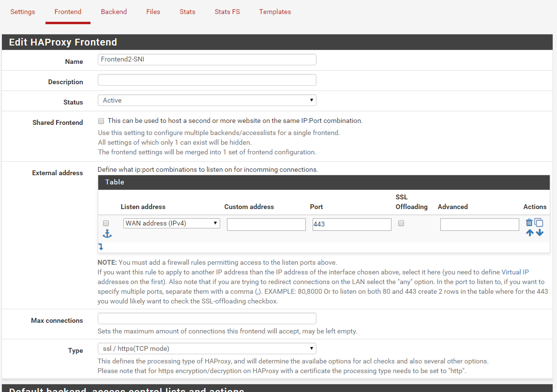Click the SSL Offloading column header
557x392 pixels.
coord(411,202)
